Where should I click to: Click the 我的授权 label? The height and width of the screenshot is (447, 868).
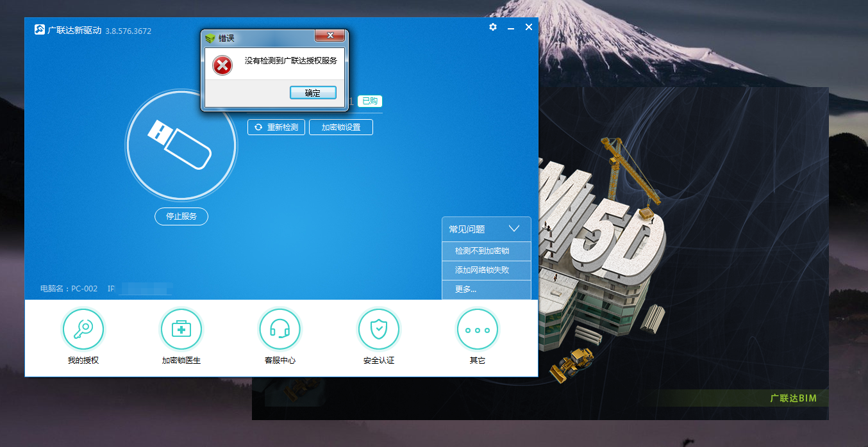coord(83,361)
